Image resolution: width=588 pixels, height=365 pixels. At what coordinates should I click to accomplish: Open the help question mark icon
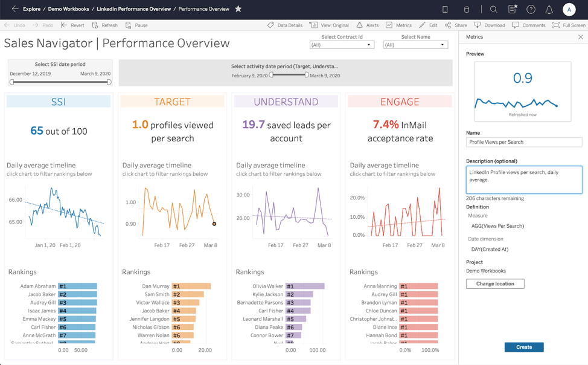(531, 10)
